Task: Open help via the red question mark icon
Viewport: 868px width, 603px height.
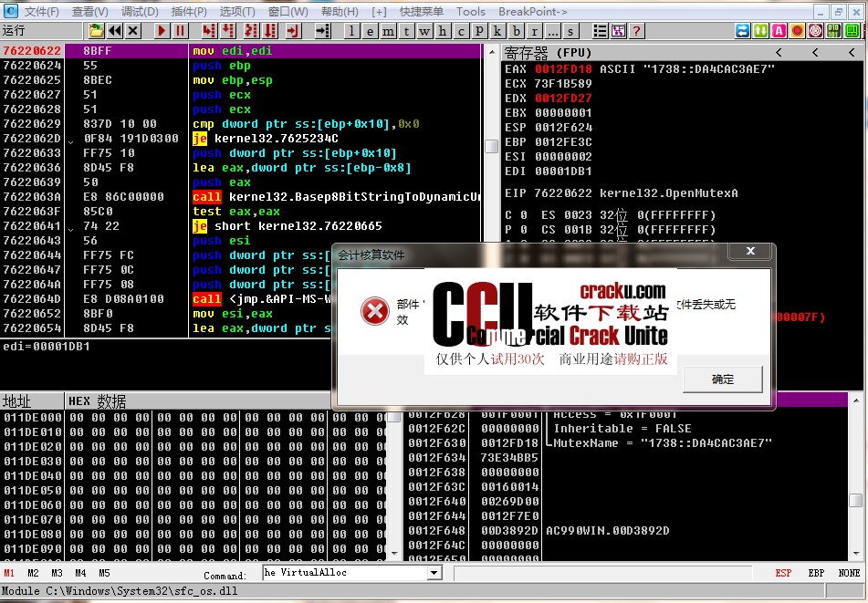Action: click(x=636, y=31)
